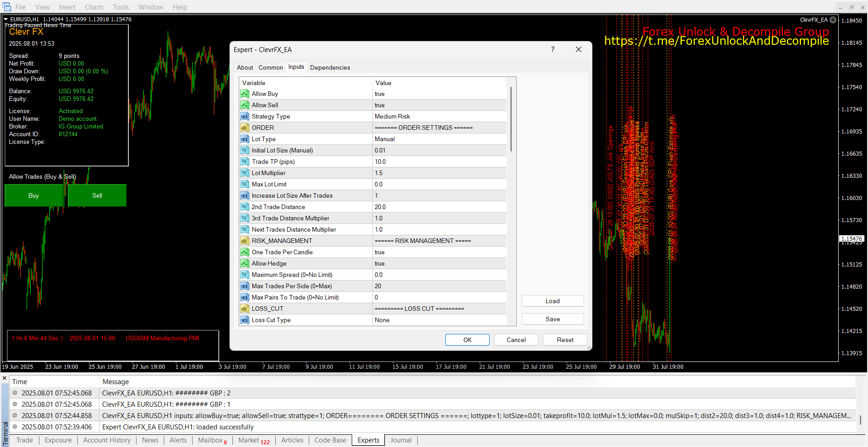This screenshot has width=868, height=447.
Task: Click the RISK_MANAGEMENT string icon
Action: tap(245, 241)
